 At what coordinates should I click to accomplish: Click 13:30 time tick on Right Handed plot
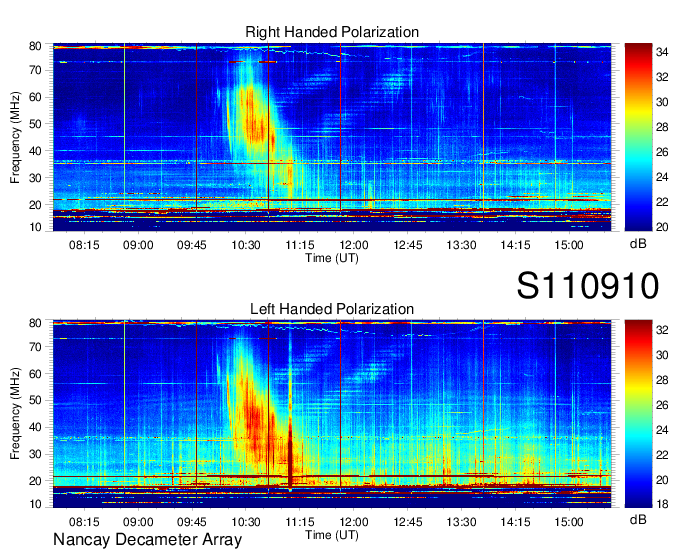click(461, 245)
